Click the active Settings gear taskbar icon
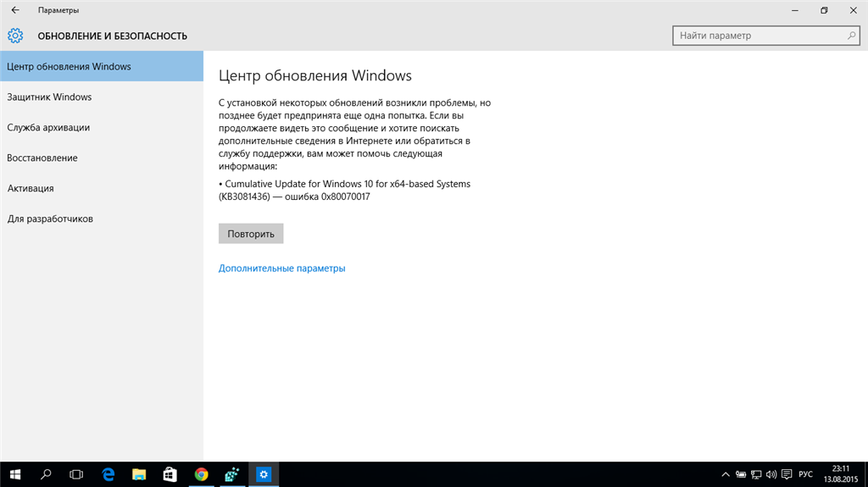Screen dimensions: 868x487 (x=264, y=474)
